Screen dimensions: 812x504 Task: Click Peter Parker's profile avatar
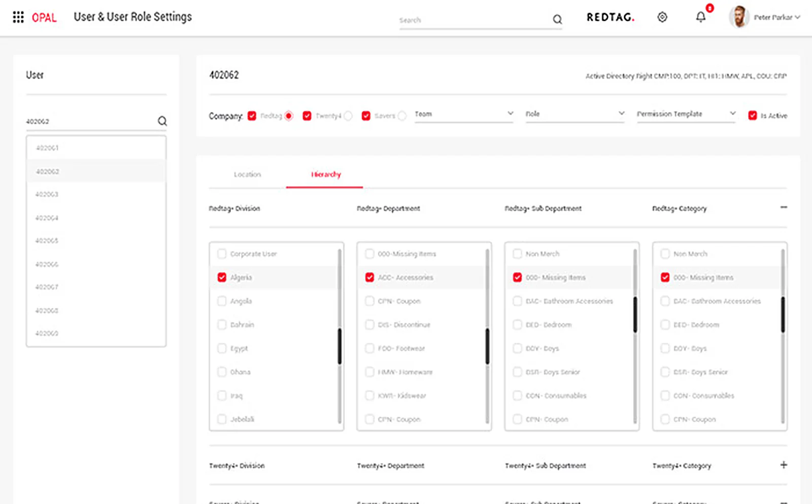click(x=739, y=17)
